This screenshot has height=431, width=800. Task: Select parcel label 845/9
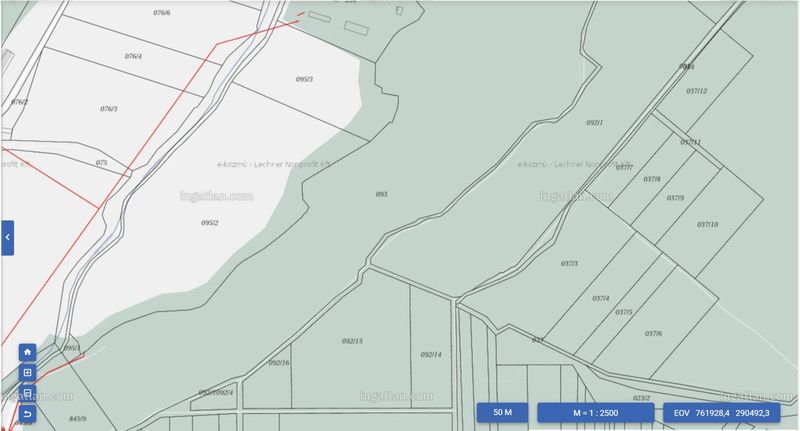[x=78, y=419]
